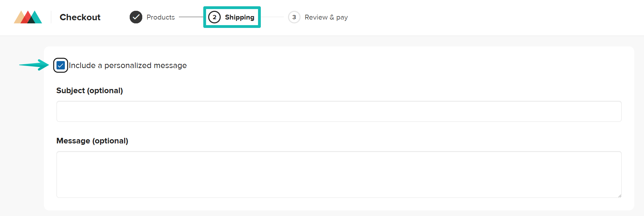The image size is (644, 216).
Task: Click the Checkout heading
Action: pyautogui.click(x=80, y=17)
